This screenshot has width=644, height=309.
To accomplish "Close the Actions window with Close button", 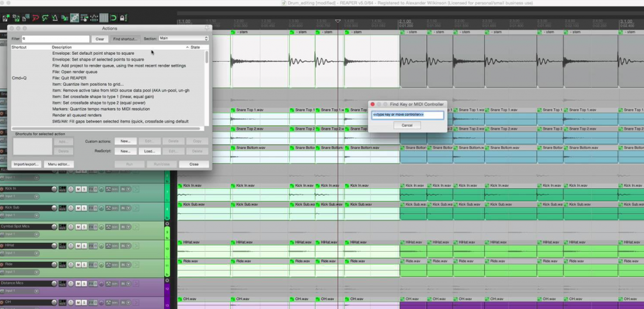I will [194, 164].
